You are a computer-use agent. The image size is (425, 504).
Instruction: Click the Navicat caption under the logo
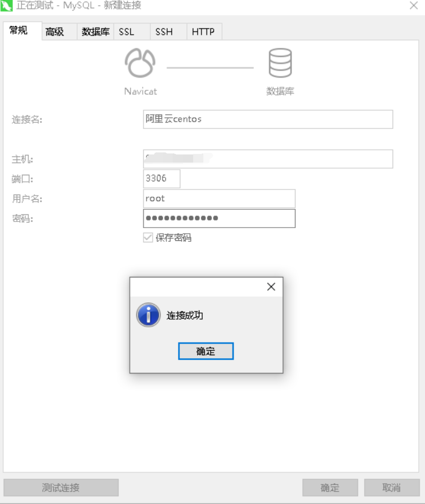tap(141, 91)
